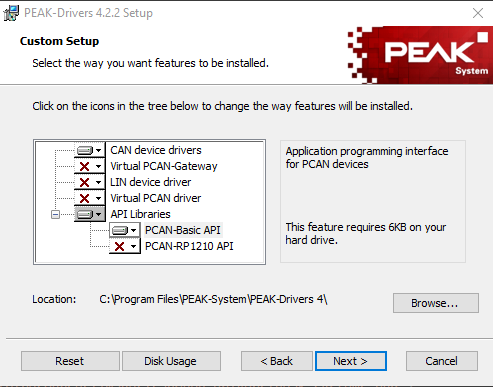493x387 pixels.
Task: Open install options for API Libraries
Action: pyautogui.click(x=90, y=214)
